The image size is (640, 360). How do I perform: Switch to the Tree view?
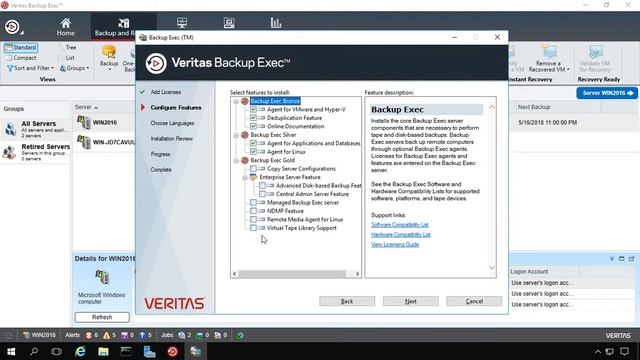tap(67, 47)
